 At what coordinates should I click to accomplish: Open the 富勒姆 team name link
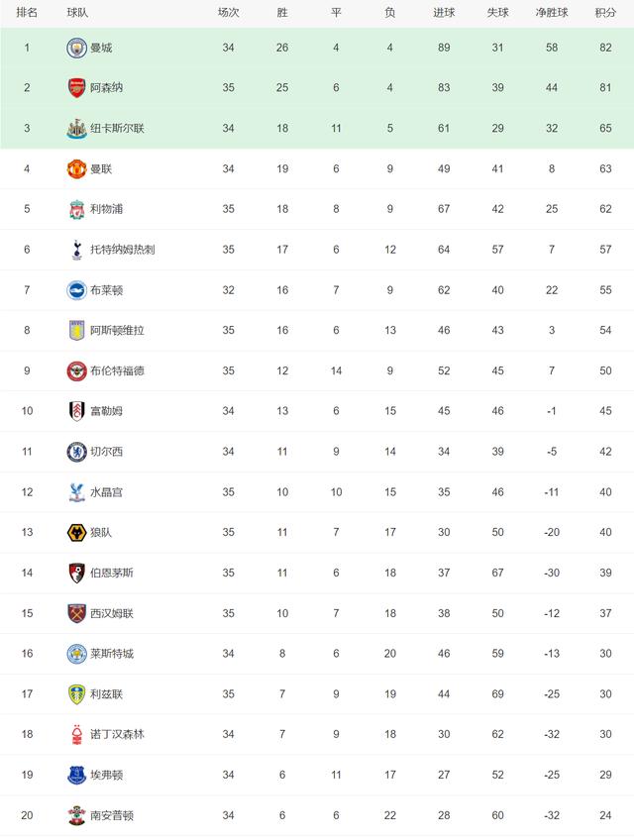[x=106, y=411]
